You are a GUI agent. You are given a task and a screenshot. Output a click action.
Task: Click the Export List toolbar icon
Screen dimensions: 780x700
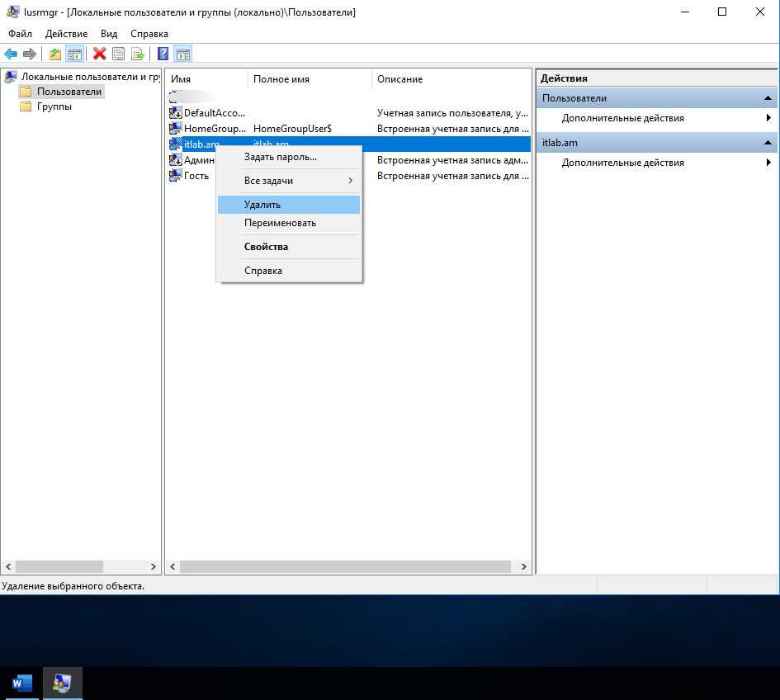[x=138, y=54]
